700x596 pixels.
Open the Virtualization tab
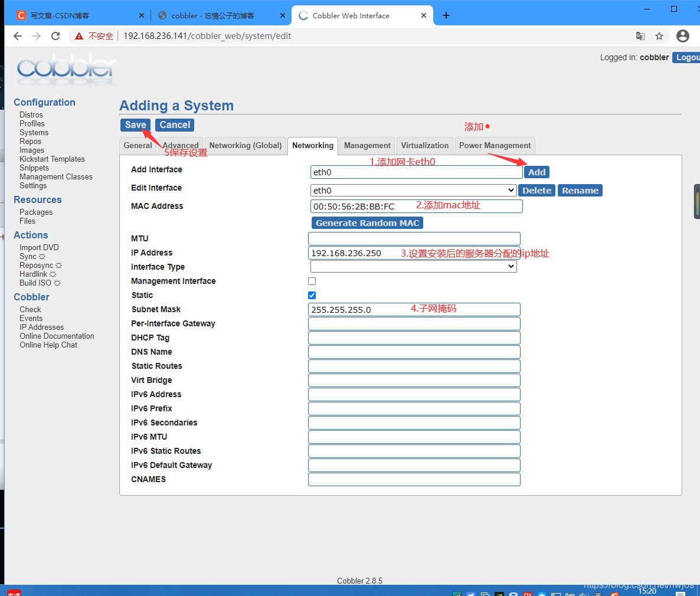pos(424,146)
